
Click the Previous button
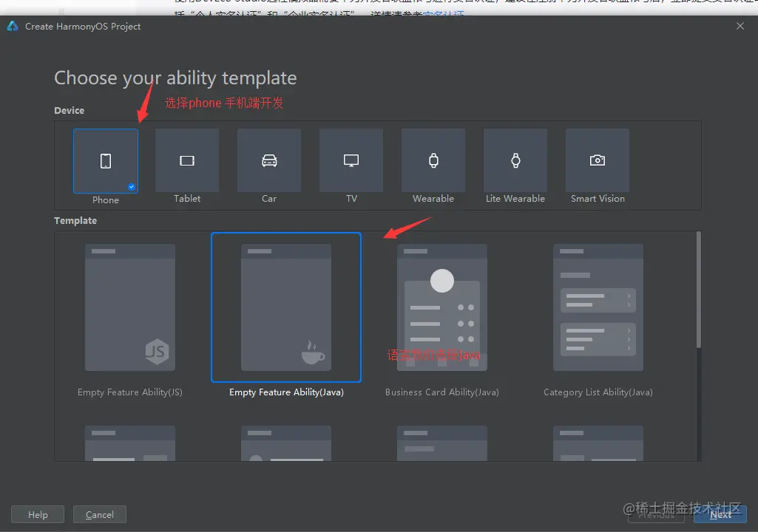pyautogui.click(x=656, y=514)
